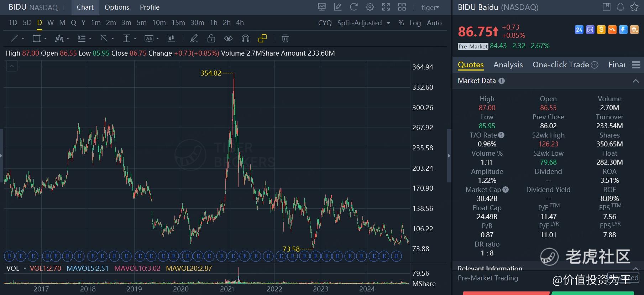644x295 pixels.
Task: Expand the line tool dropdown arrow
Action: pyautogui.click(x=23, y=38)
